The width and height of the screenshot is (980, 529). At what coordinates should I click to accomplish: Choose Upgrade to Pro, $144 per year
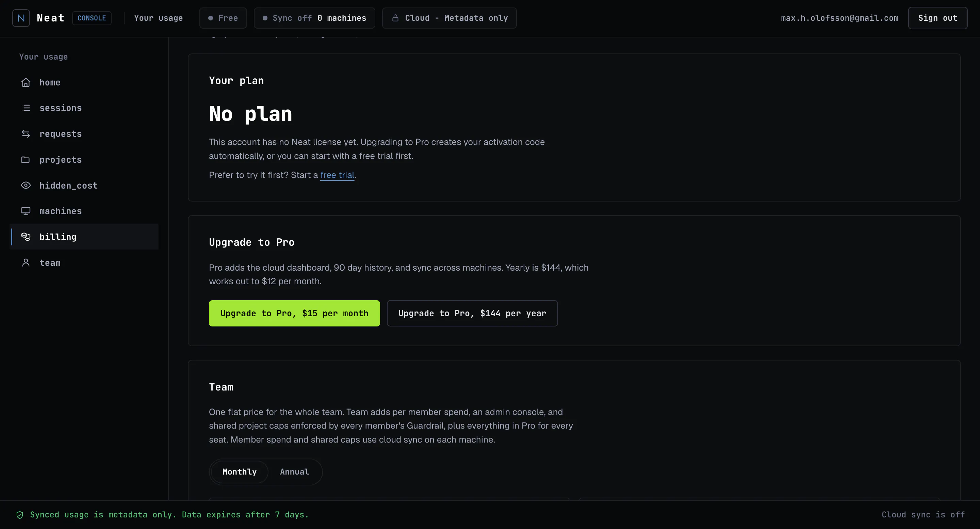pos(472,313)
